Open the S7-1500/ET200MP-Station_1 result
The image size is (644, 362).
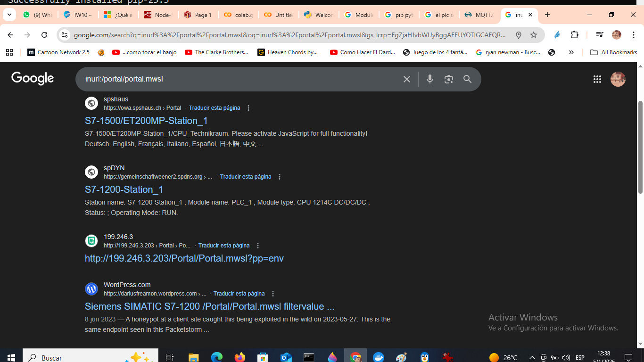(x=146, y=121)
